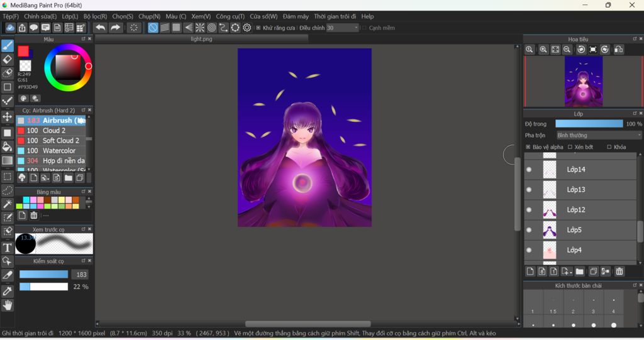Open the Pha trộn blending mode dropdown
Screen dimensions: 644x340
[599, 135]
